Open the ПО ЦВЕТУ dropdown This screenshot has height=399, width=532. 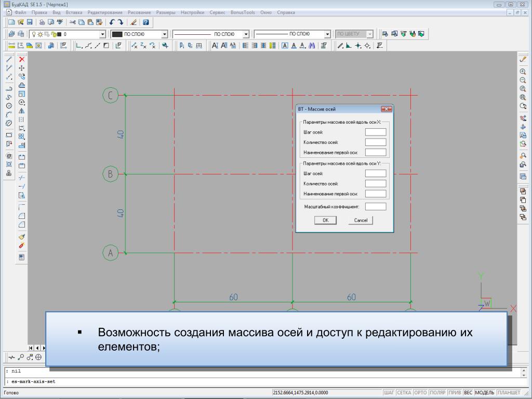370,34
